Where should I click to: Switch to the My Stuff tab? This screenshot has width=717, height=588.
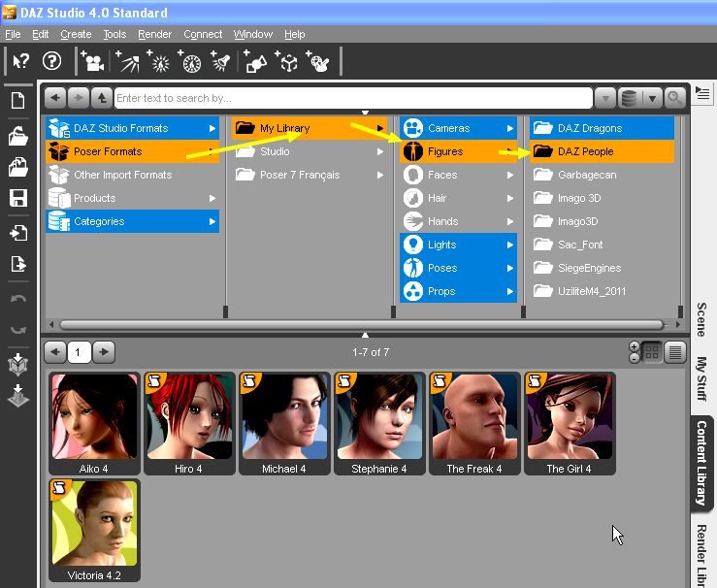click(701, 379)
